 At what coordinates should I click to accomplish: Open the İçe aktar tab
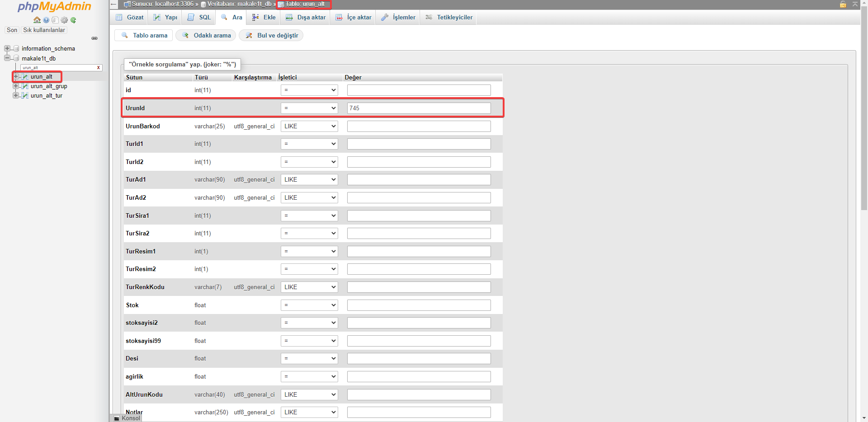pyautogui.click(x=353, y=17)
